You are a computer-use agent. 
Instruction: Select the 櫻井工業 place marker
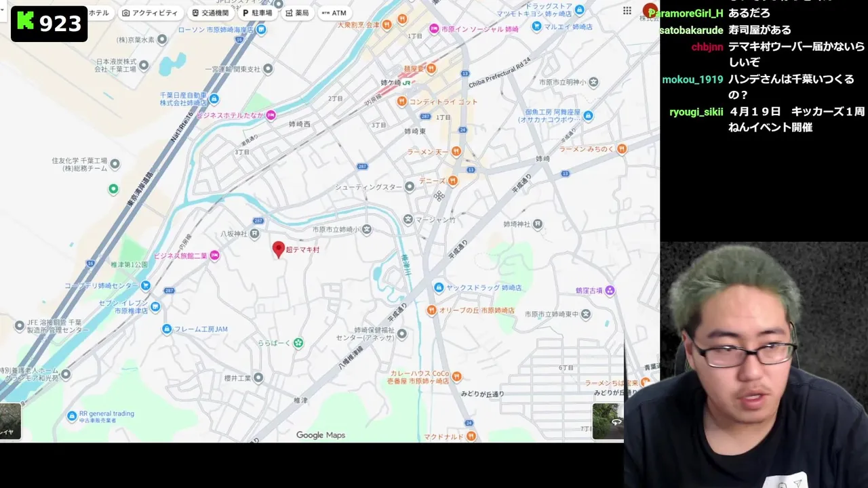[258, 378]
